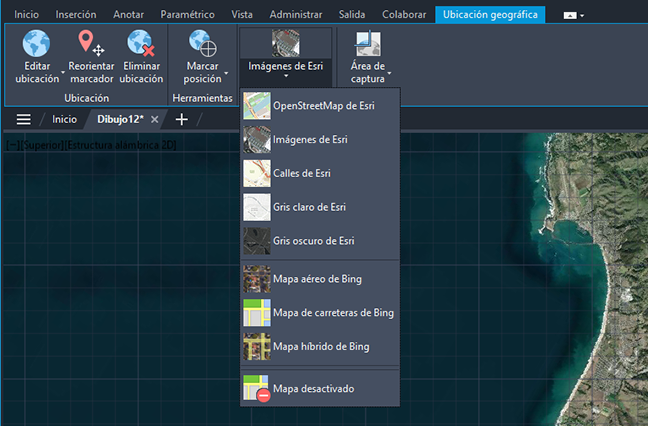Switch to the Salida tab

[352, 14]
